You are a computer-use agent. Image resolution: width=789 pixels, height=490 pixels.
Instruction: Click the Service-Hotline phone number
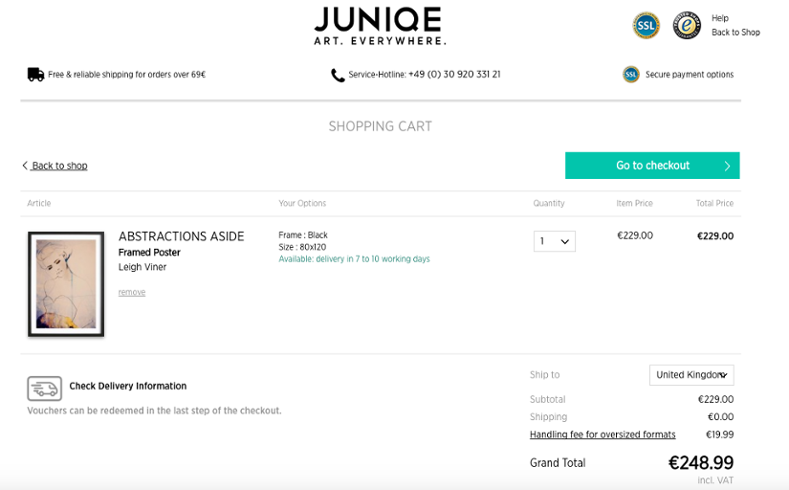454,75
